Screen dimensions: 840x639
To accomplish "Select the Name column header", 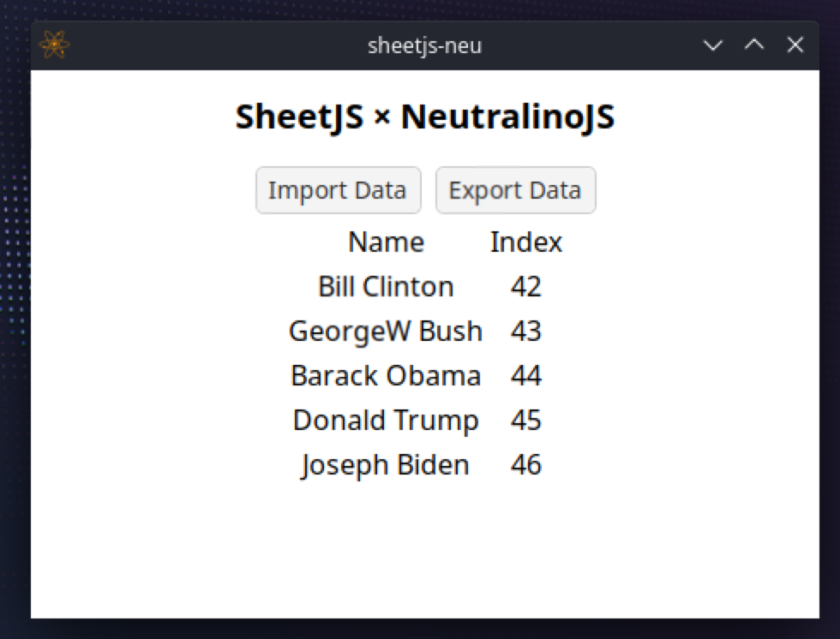I will point(386,242).
